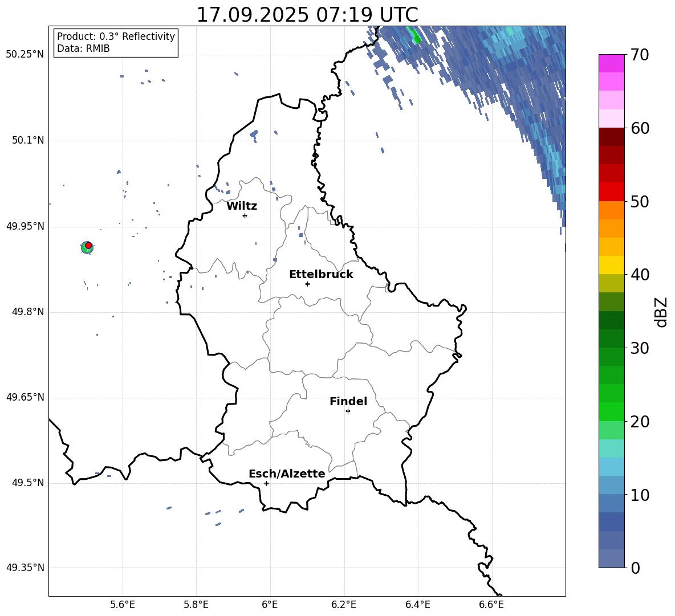Click the bright green echo at top edge
This screenshot has height=616, width=675.
pyautogui.click(x=416, y=36)
